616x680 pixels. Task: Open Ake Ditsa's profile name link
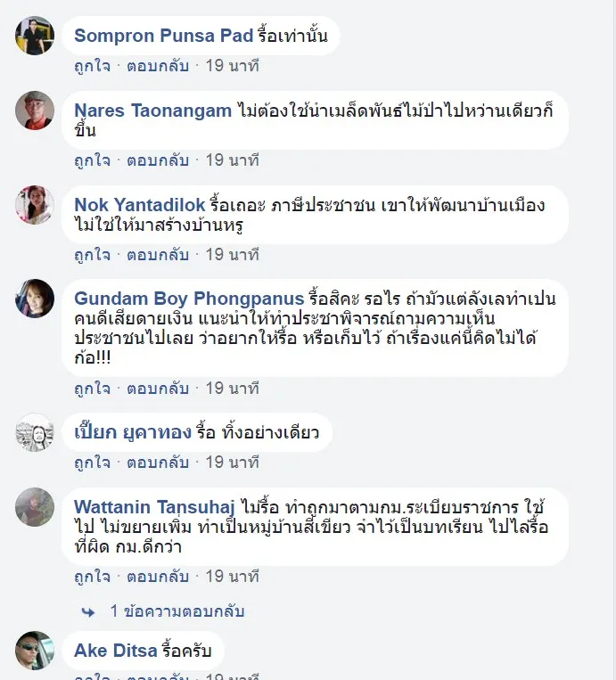point(115,651)
